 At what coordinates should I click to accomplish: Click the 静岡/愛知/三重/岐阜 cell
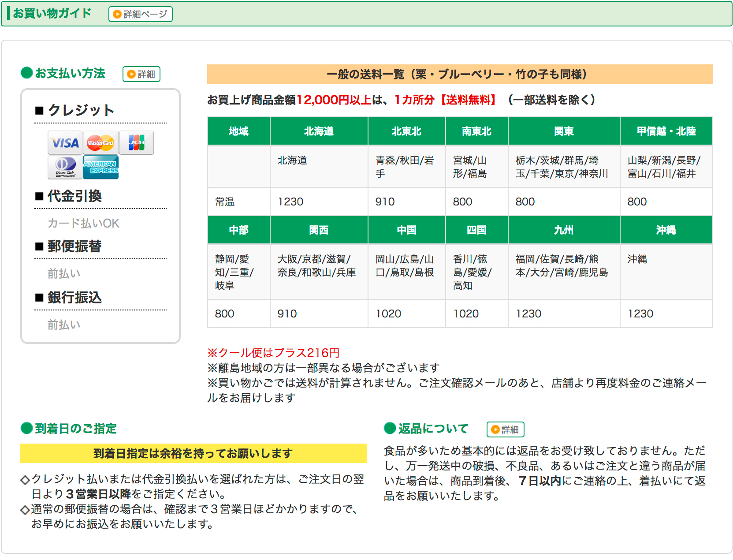tap(238, 272)
